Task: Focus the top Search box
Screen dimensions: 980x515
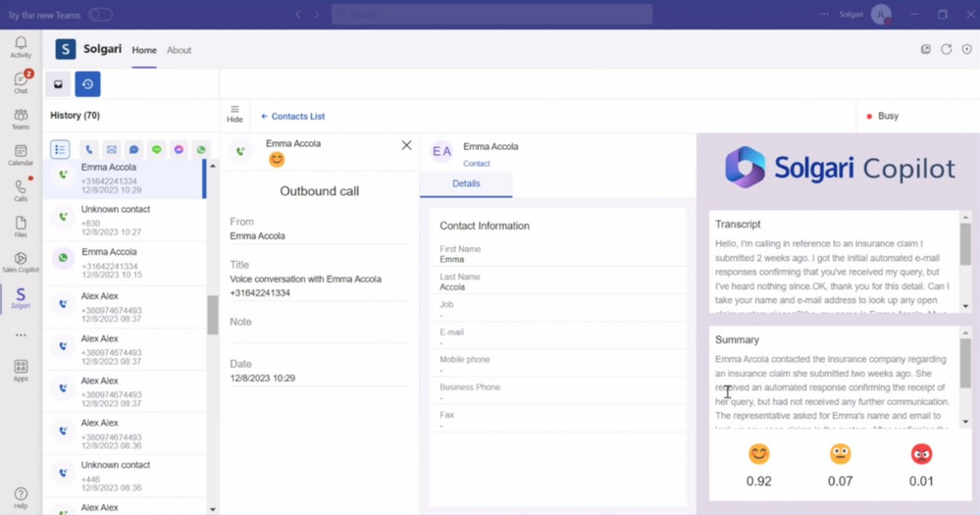Action: (491, 15)
